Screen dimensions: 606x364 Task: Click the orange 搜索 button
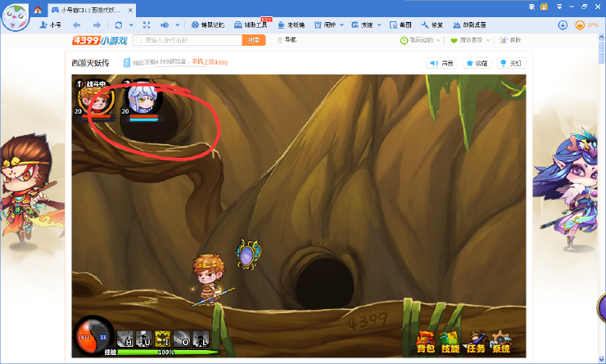[x=254, y=40]
